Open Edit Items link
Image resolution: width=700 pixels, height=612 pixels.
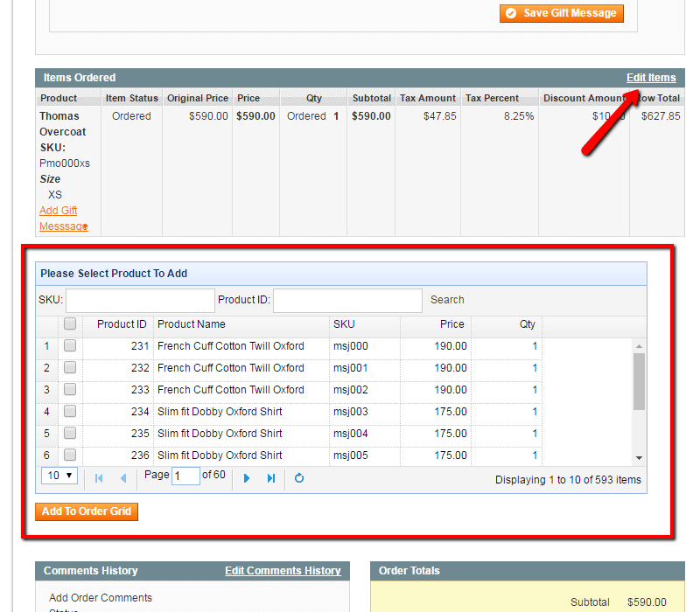click(651, 78)
